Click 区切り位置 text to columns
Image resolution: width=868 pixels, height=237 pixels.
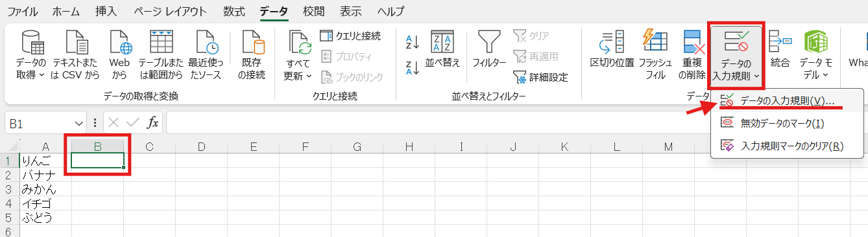pos(612,49)
